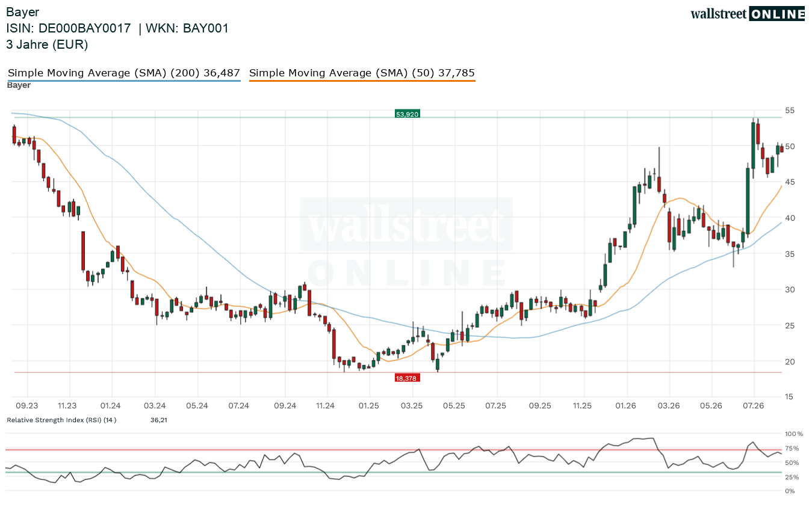Click the price axis label 35
812x507 pixels.
point(790,254)
